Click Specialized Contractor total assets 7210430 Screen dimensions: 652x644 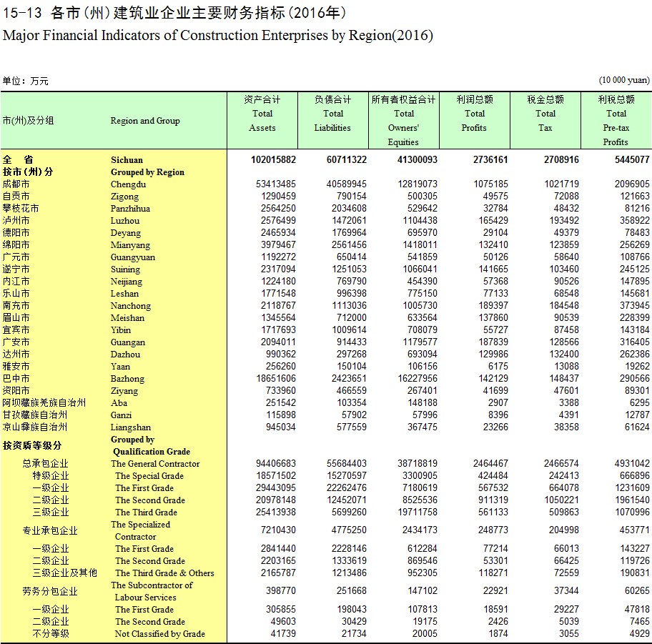tap(278, 530)
